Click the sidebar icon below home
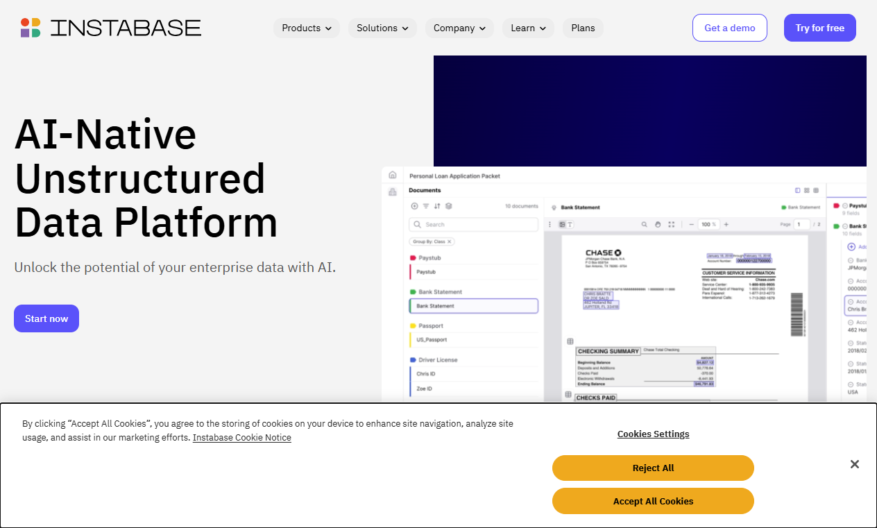The height and width of the screenshot is (528, 877). tap(393, 192)
